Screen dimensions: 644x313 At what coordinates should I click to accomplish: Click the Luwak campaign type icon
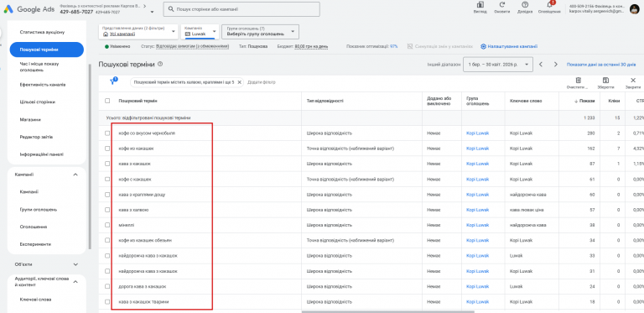[188, 34]
